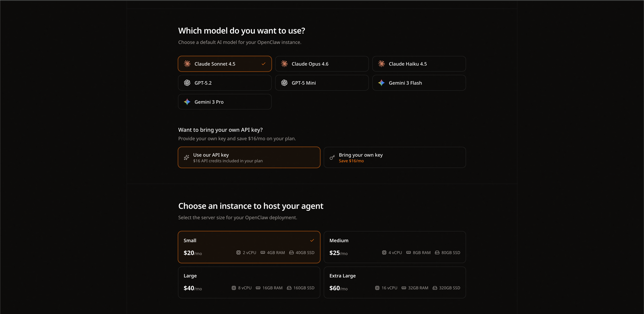Image resolution: width=644 pixels, height=314 pixels.
Task: Click the checkmark on Claude Sonnet 4.5 card
Action: pos(263,64)
